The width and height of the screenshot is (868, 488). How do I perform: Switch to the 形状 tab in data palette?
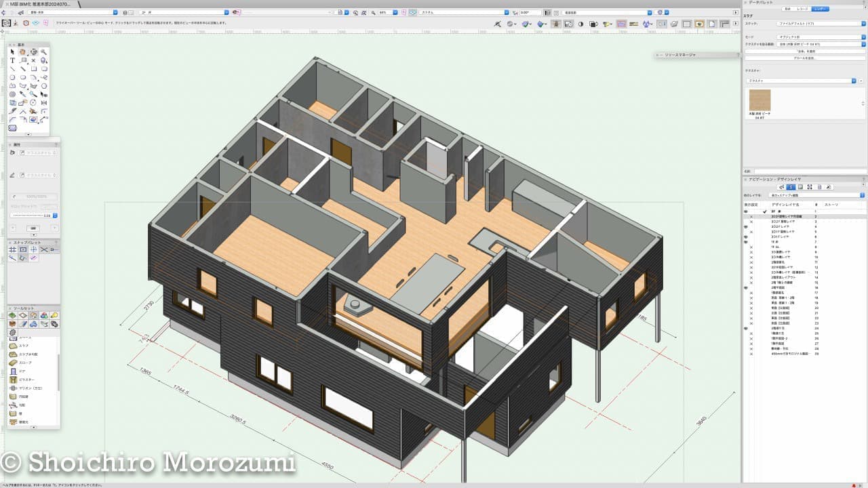pyautogui.click(x=788, y=9)
